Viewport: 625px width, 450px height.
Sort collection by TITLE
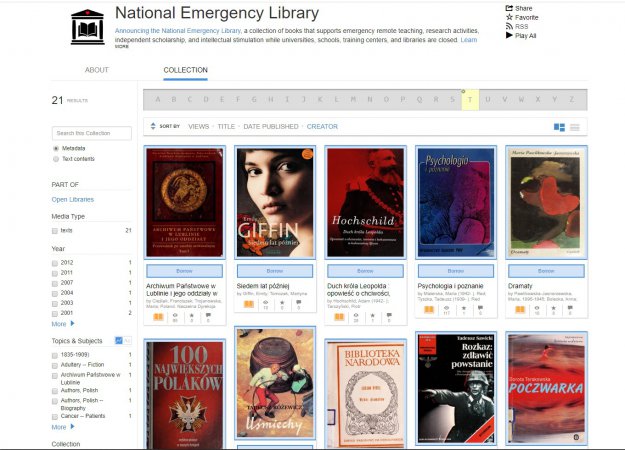[226, 126]
